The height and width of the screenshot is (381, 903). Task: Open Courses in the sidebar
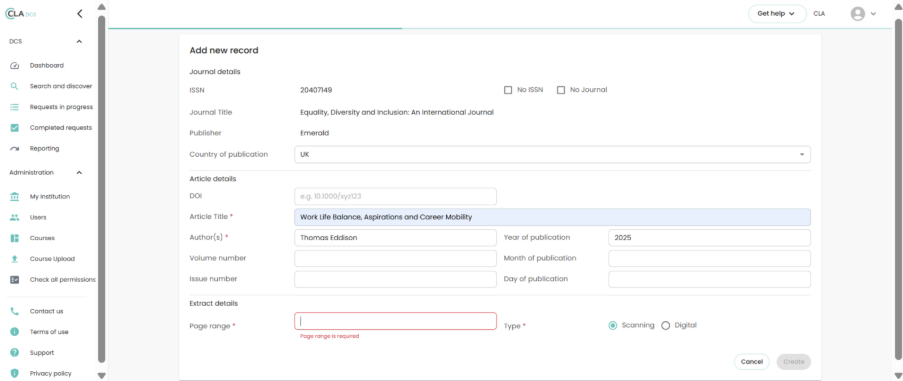point(42,238)
